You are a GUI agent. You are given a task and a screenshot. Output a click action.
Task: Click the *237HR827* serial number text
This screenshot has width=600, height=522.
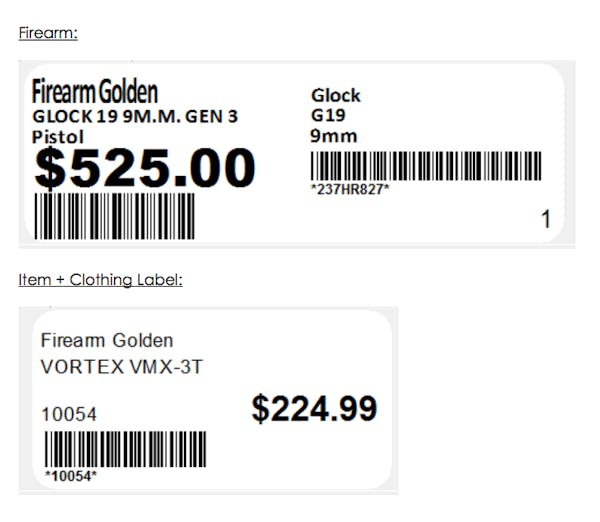(350, 189)
